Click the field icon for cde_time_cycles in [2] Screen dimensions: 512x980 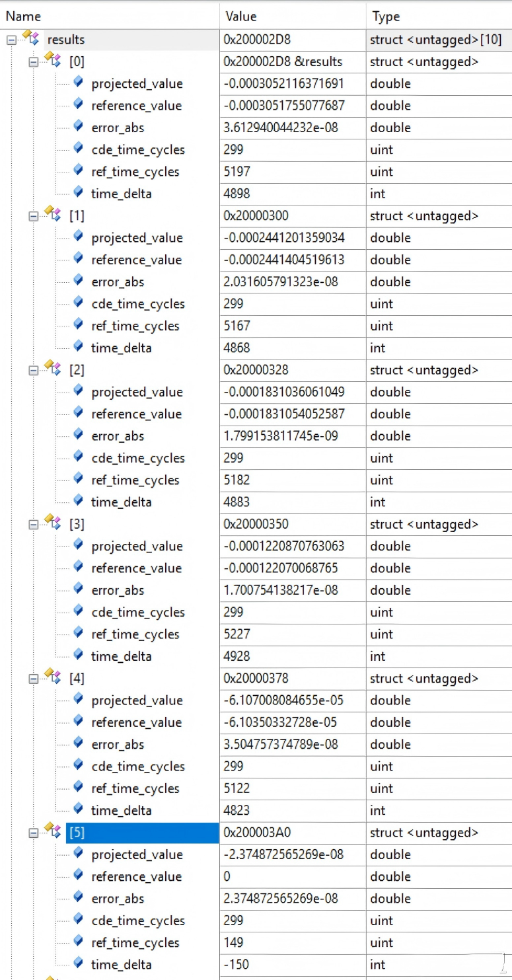coord(79,457)
